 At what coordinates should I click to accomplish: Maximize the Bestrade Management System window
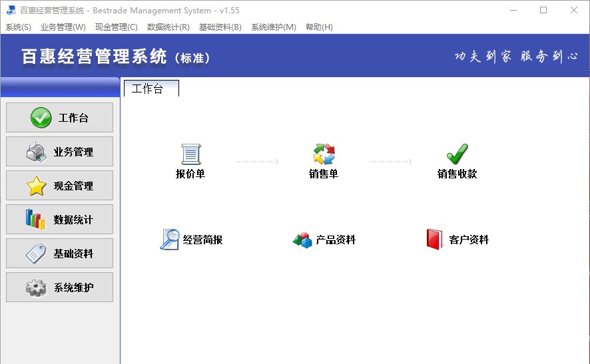pyautogui.click(x=543, y=10)
